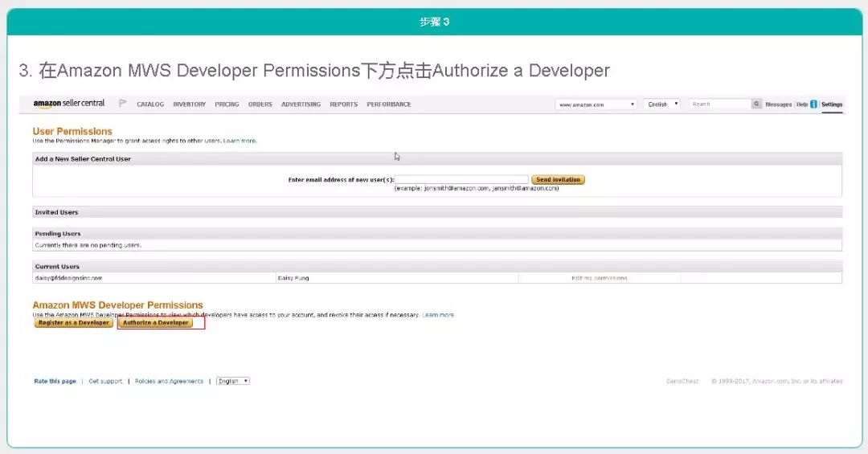Image resolution: width=868 pixels, height=454 pixels.
Task: Click the blue info icon next to Help
Action: [813, 104]
